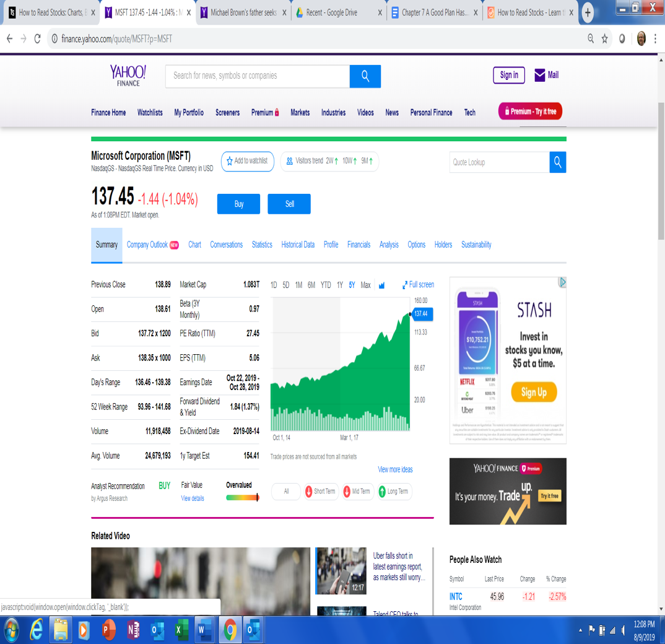Open the Historical Data tab
665x644 pixels.
(298, 245)
